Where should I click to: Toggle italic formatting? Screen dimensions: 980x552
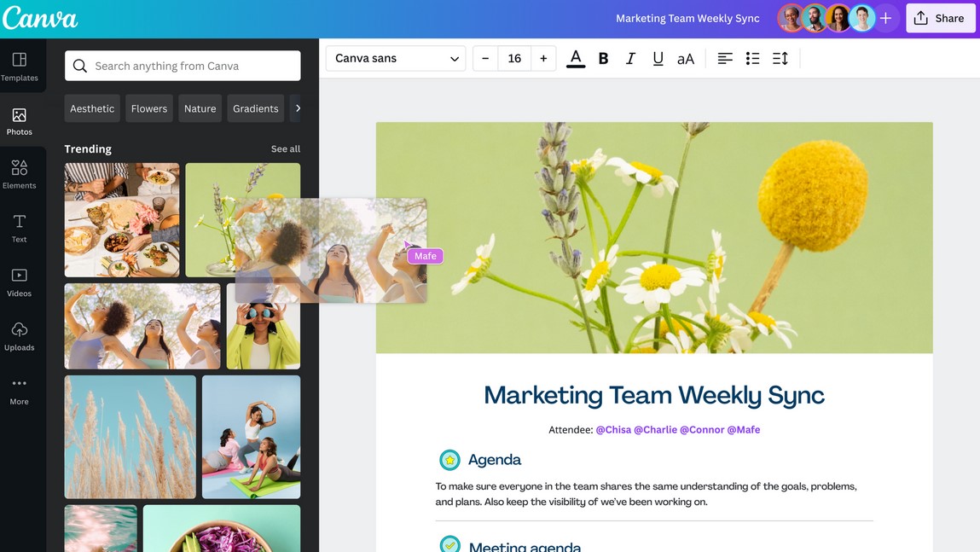coord(630,59)
